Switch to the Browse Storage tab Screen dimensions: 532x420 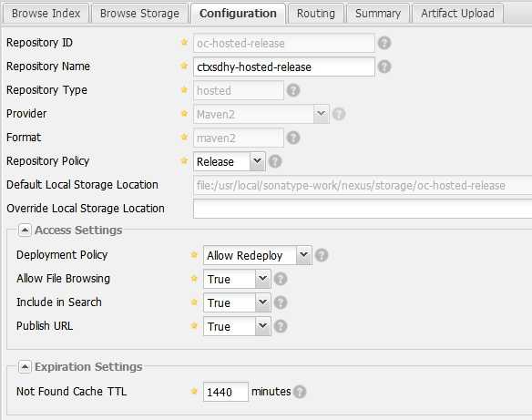139,14
